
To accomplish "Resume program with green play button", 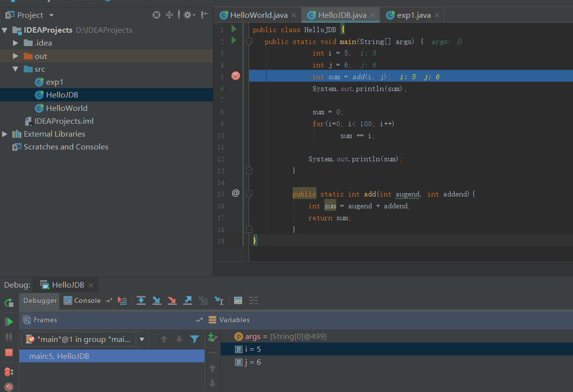I will pos(9,322).
